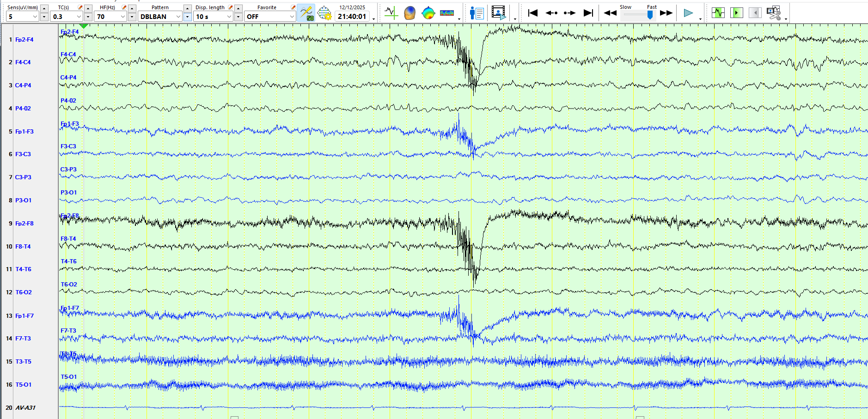Go to the previous event marker
The height and width of the screenshot is (419, 868).
tap(551, 13)
